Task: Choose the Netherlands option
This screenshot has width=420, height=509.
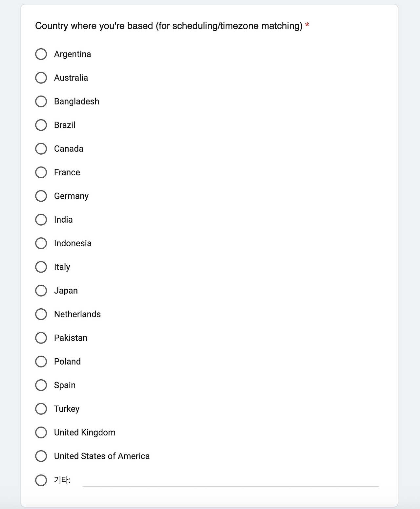Action: [x=41, y=314]
